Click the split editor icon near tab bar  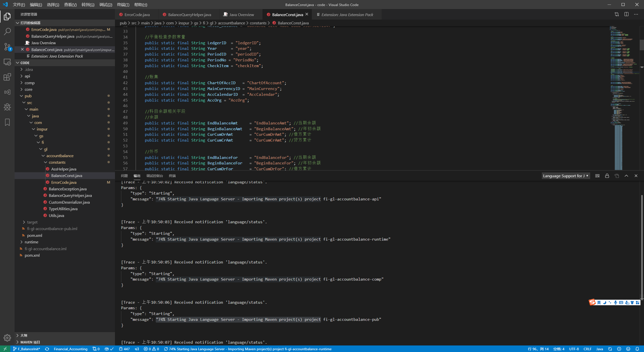[626, 14]
